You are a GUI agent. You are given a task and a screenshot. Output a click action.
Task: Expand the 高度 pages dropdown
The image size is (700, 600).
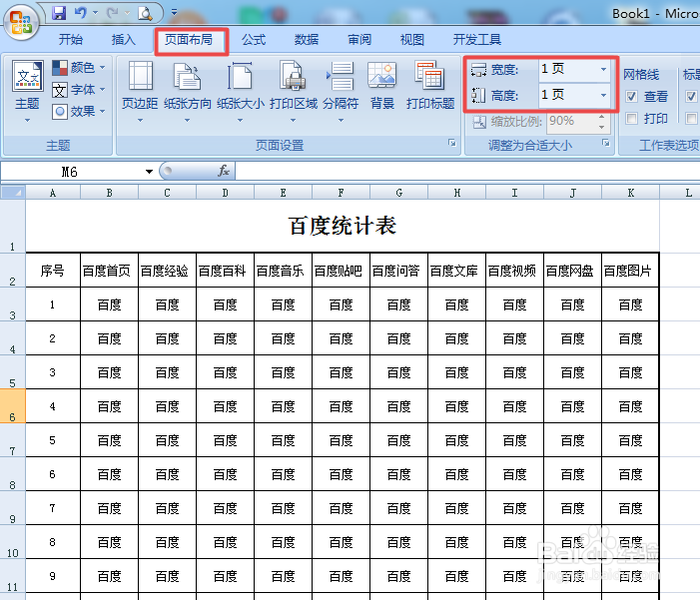click(x=603, y=95)
